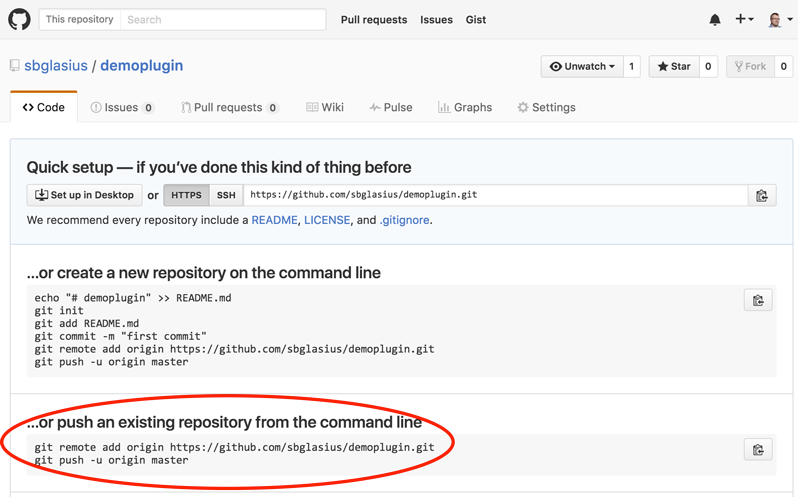The width and height of the screenshot is (798, 497).
Task: Select the SSH clone URL toggle
Action: 226,195
